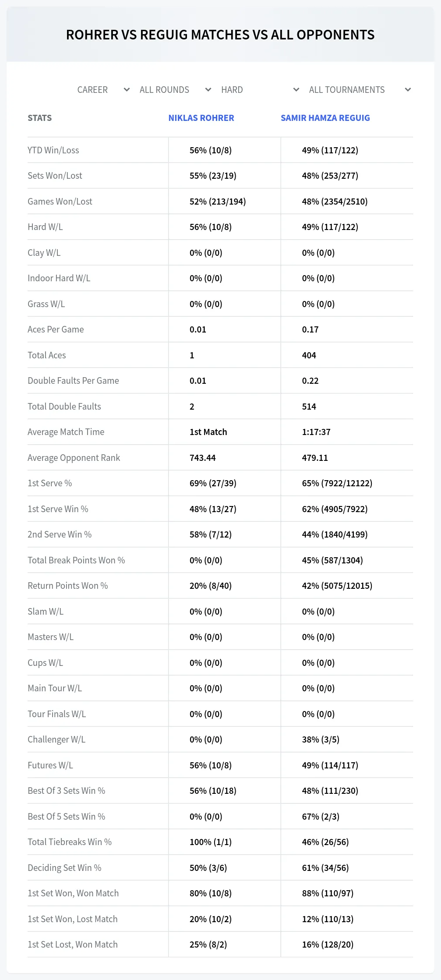Click the STATS column header
The image size is (441, 980).
(39, 118)
